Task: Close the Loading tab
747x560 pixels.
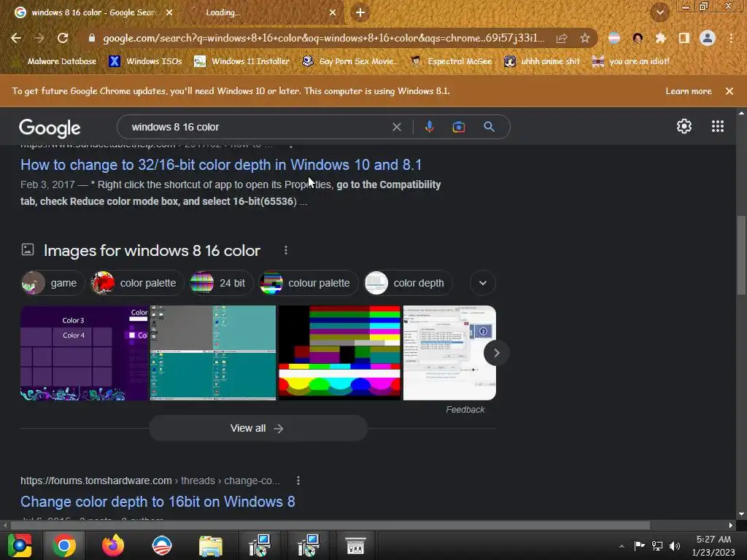Action: (x=333, y=13)
